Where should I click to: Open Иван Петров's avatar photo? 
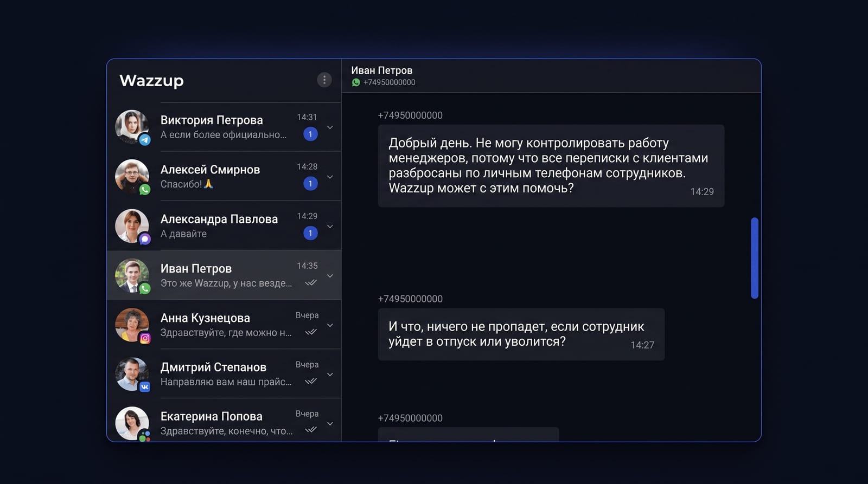[132, 275]
